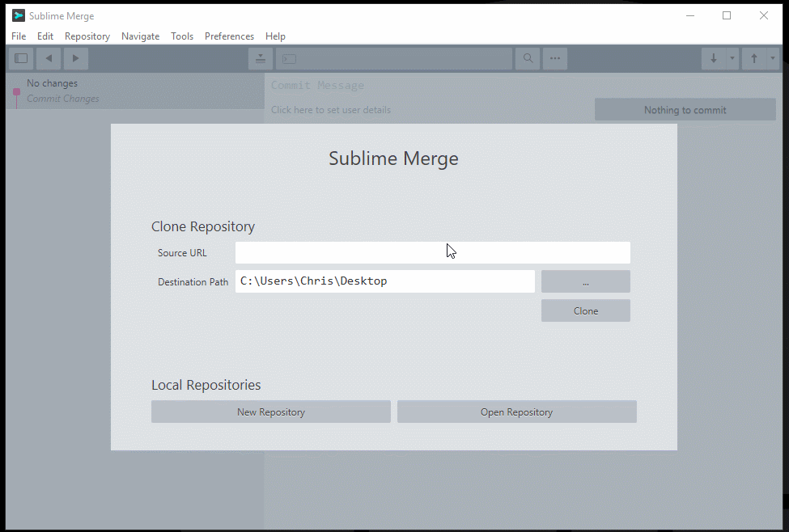Image resolution: width=789 pixels, height=532 pixels.
Task: Select the No changes commit entry
Action: 135,91
